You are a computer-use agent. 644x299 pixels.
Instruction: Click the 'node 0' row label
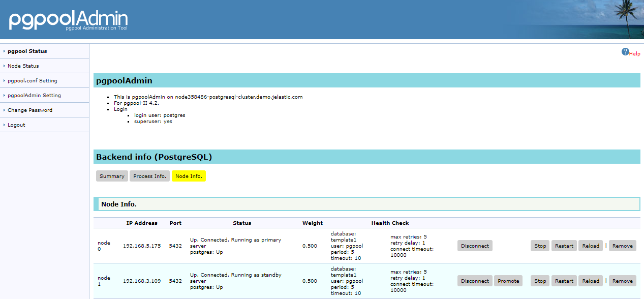[104, 246]
